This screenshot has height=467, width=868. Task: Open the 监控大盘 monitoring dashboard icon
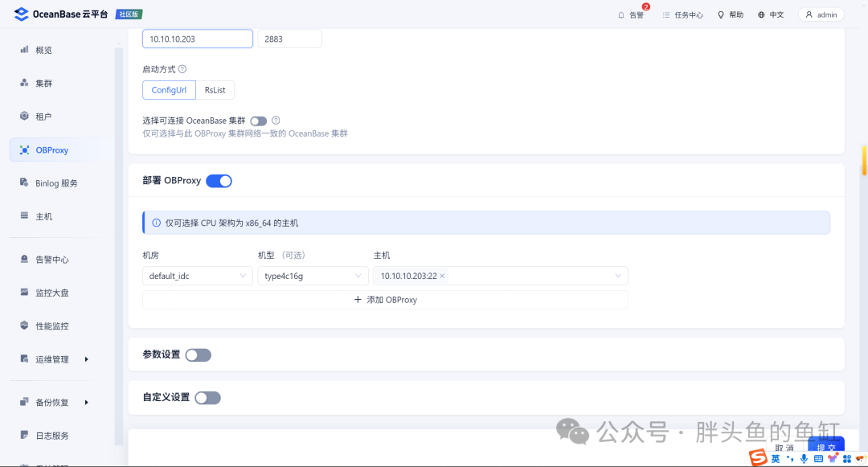pos(24,292)
